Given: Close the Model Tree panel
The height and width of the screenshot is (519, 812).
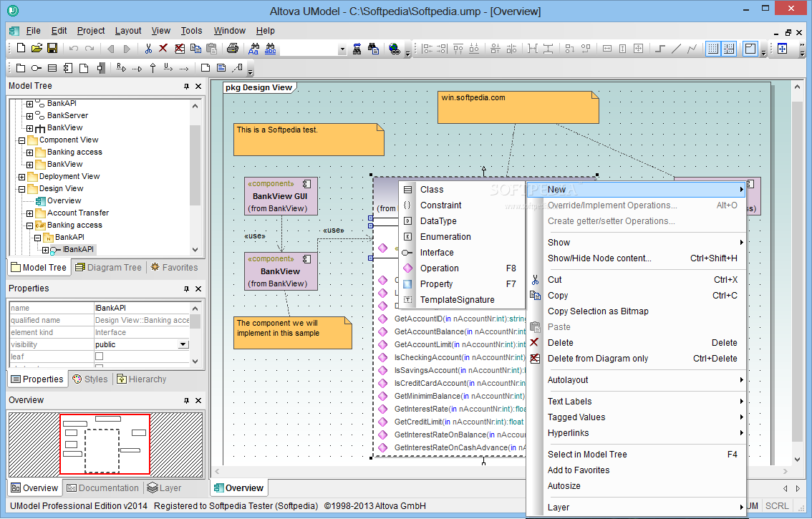Looking at the screenshot, I should 198,87.
